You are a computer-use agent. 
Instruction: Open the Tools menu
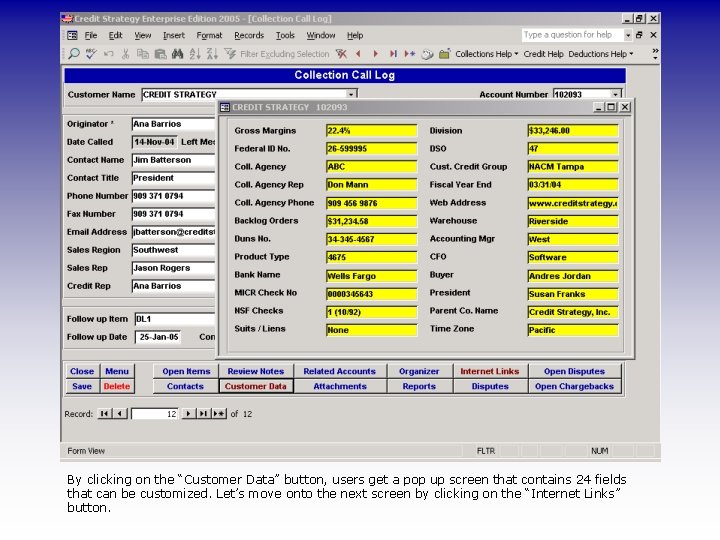pyautogui.click(x=285, y=35)
